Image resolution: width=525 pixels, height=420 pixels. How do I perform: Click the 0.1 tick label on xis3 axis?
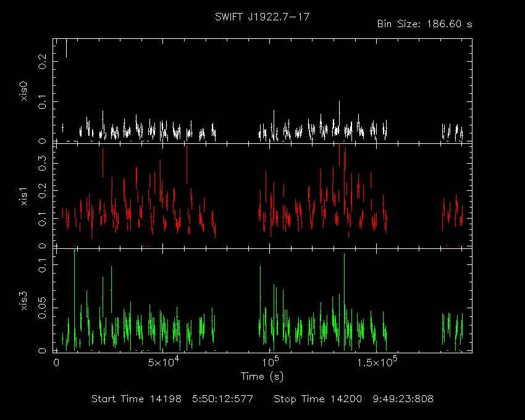point(43,264)
